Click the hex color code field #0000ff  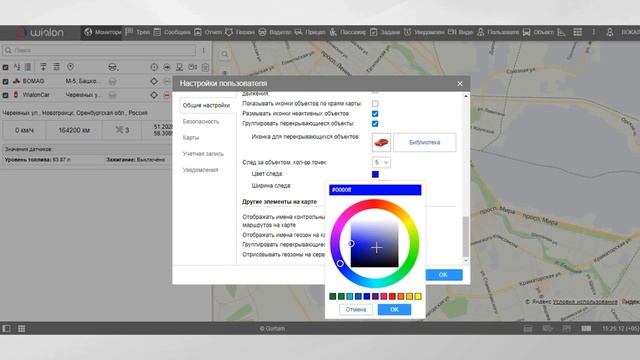pyautogui.click(x=375, y=190)
